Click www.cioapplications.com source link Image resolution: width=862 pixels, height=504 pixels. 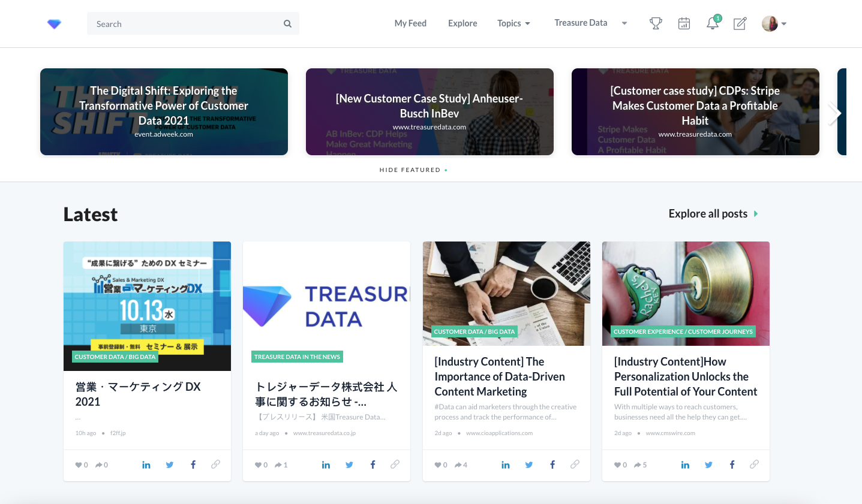[499, 433]
